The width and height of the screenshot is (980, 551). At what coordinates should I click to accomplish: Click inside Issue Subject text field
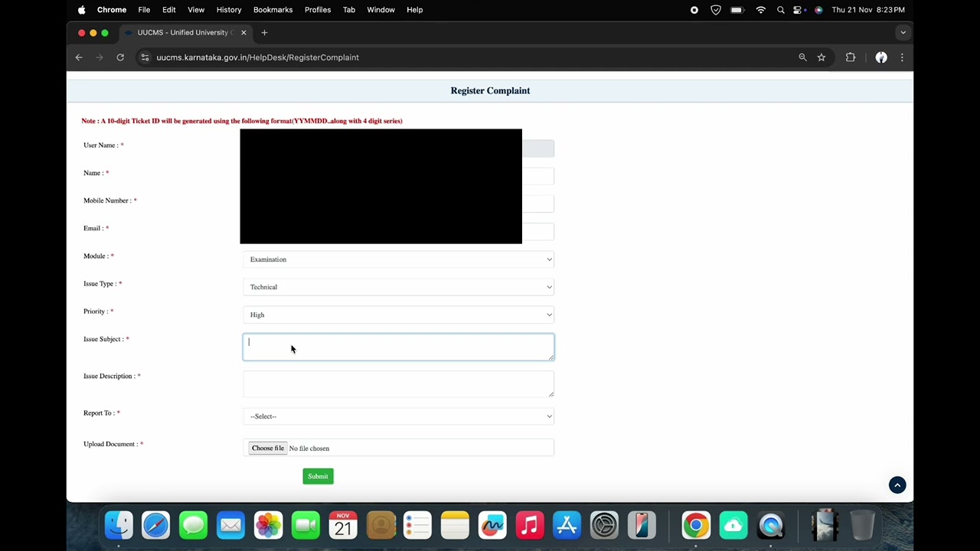click(x=398, y=347)
